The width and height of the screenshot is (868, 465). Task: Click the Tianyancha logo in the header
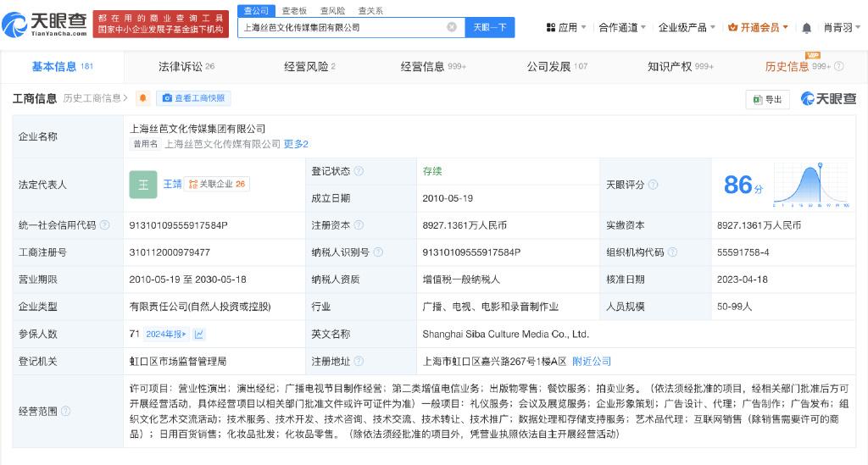pyautogui.click(x=45, y=24)
